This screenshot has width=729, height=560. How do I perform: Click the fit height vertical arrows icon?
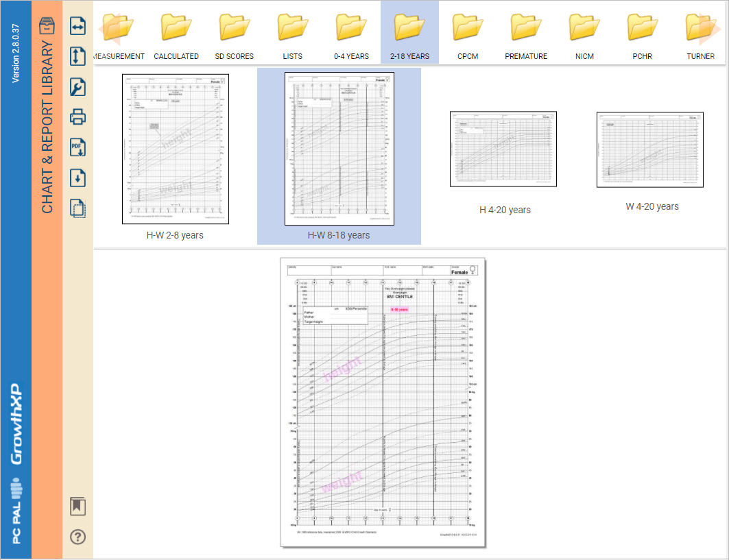point(77,56)
